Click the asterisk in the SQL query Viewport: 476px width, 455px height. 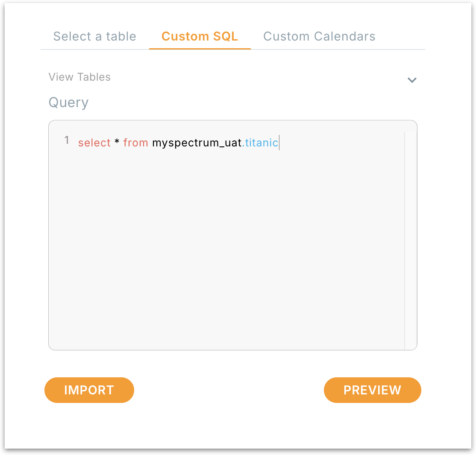click(x=117, y=143)
